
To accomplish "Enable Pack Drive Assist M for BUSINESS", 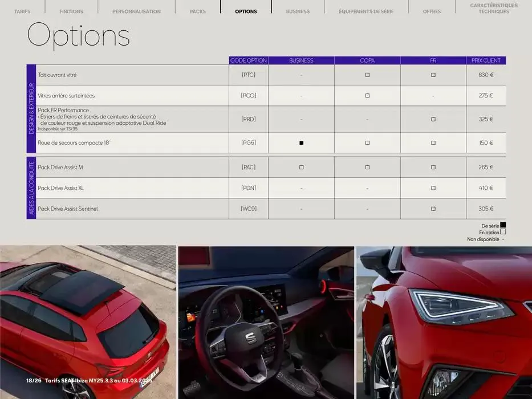I will (x=301, y=167).
